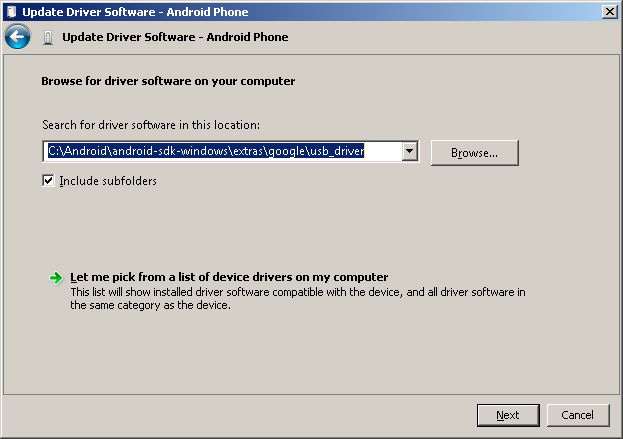Open the Browse... folder dialog
Screen dimensions: 623x439
tap(474, 152)
